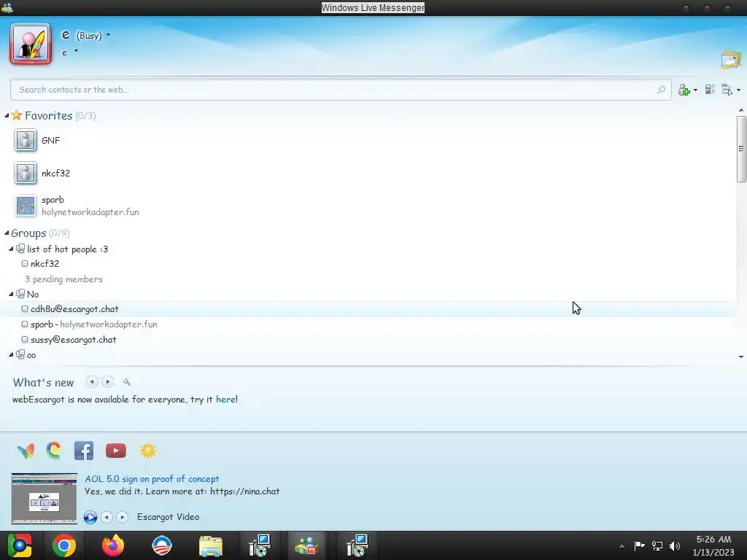This screenshot has height=560, width=747.
Task: Play the Escargot Video
Action: [90, 517]
